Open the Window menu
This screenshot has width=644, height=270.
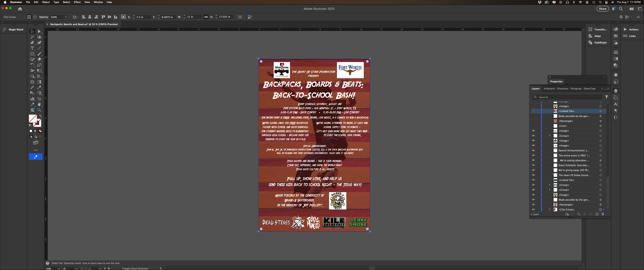(x=98, y=2)
